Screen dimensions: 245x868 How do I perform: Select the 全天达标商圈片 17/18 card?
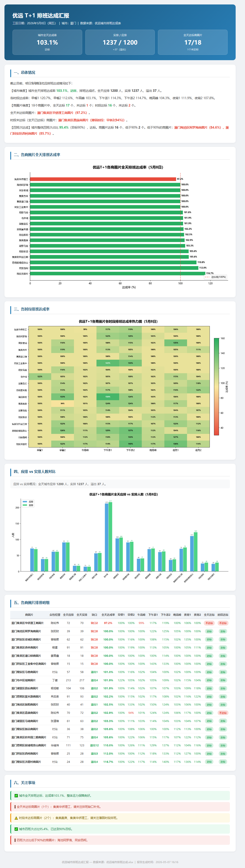[x=193, y=42]
